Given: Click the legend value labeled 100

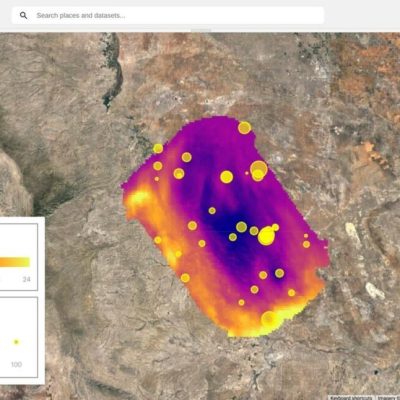Looking at the screenshot, I should coord(16,364).
